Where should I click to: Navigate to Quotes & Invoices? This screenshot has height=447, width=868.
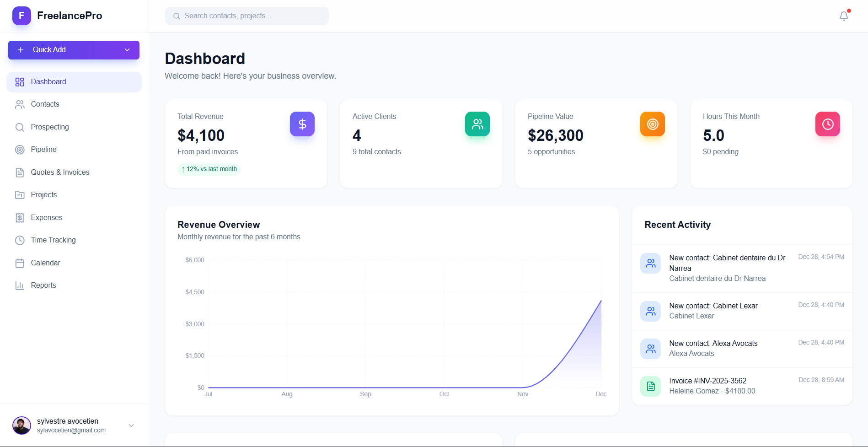point(74,172)
